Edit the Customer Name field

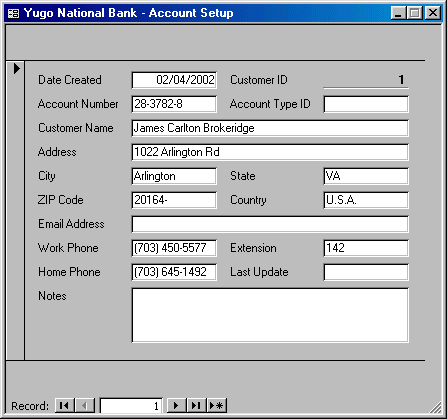[x=270, y=128]
